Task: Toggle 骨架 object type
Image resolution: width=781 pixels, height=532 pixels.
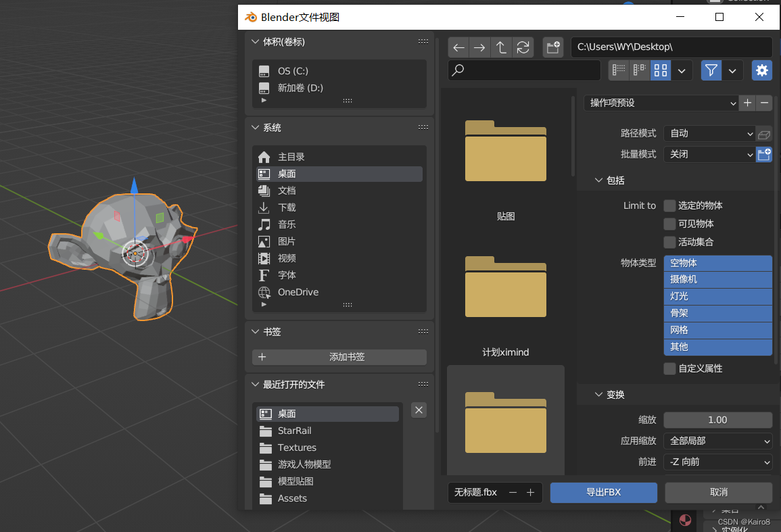Action: click(717, 314)
